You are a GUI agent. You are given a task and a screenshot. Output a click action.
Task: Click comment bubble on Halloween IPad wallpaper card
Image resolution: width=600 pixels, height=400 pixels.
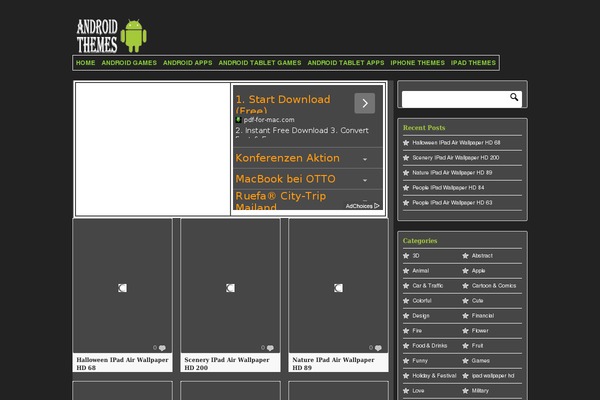pyautogui.click(x=162, y=348)
